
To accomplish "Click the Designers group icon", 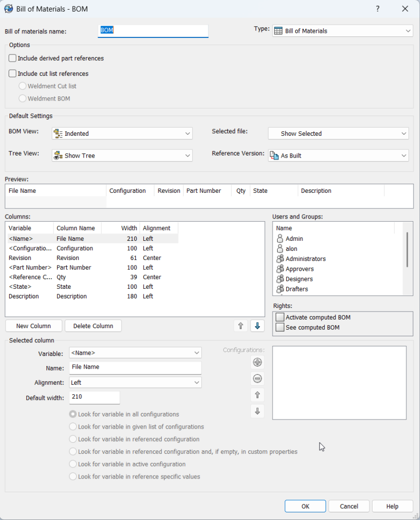I will (x=280, y=279).
